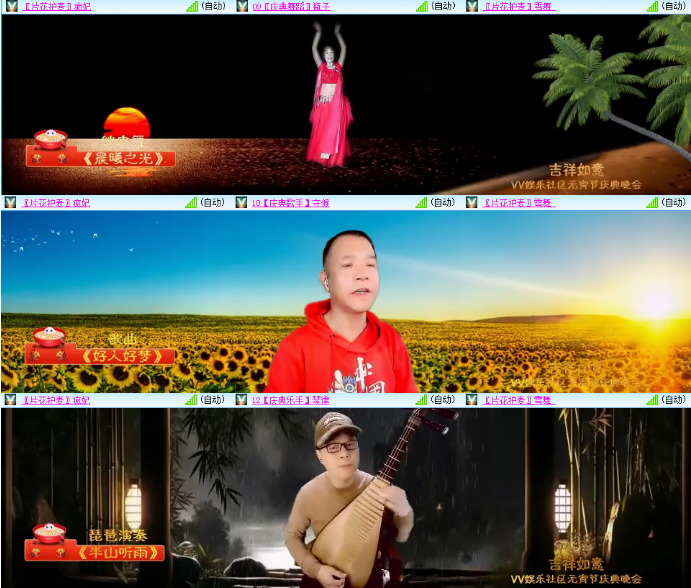Viewport: 691px width, 588px height.
Task: Click avatar icon beside 09【庆典舞蹈】 name
Action: coord(242,6)
